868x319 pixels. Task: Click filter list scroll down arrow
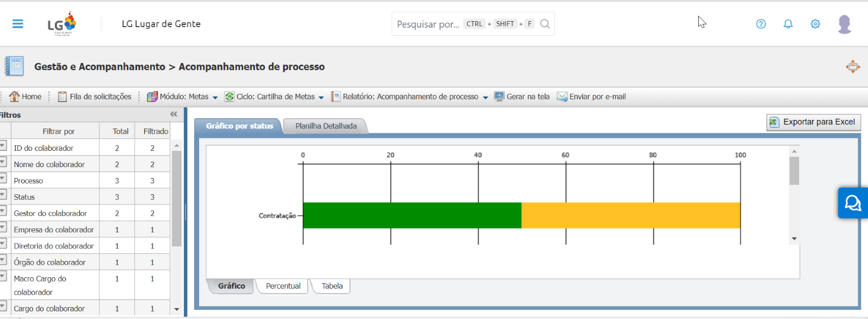point(176,309)
